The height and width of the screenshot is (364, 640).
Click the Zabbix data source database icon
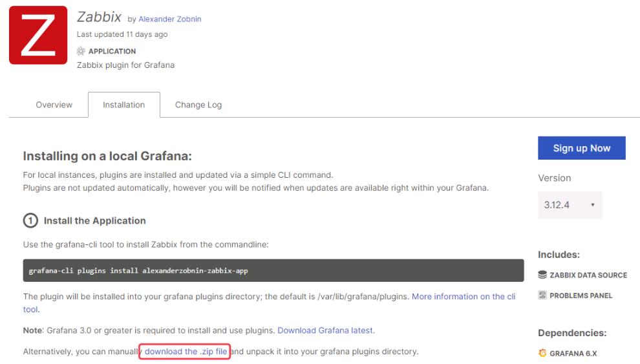pos(542,275)
